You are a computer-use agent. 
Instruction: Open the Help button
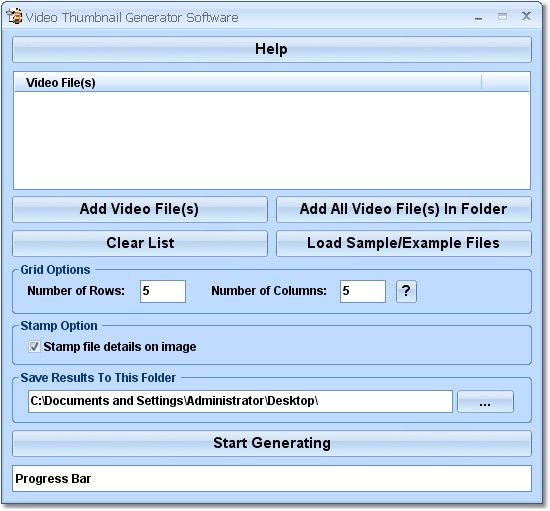[272, 49]
